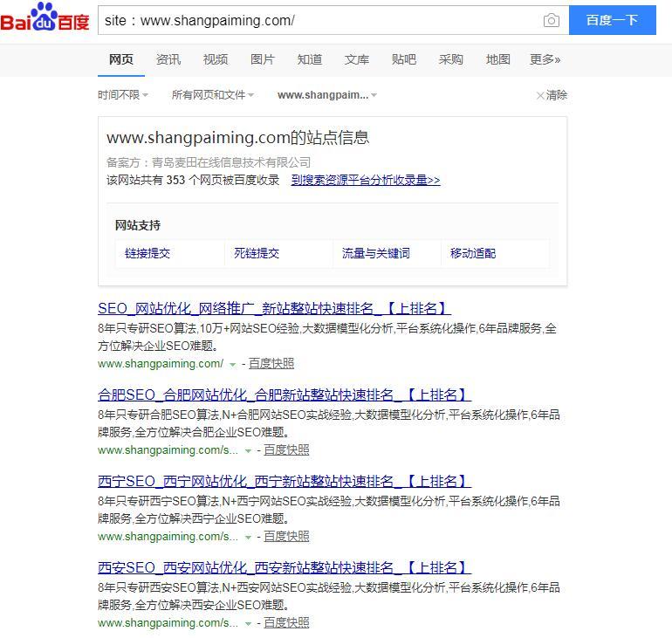The width and height of the screenshot is (672, 638).
Task: Click the description starting 8年只专研SEO算法,10万+
Action: [x=327, y=337]
